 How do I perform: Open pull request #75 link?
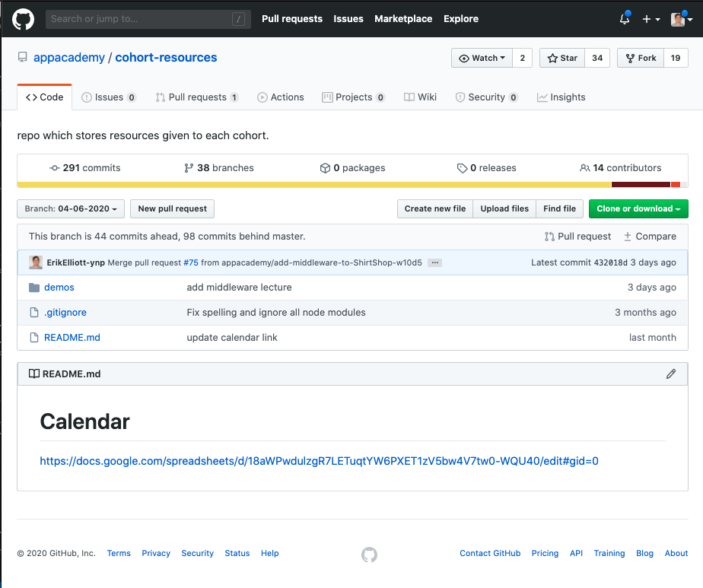[x=191, y=262]
